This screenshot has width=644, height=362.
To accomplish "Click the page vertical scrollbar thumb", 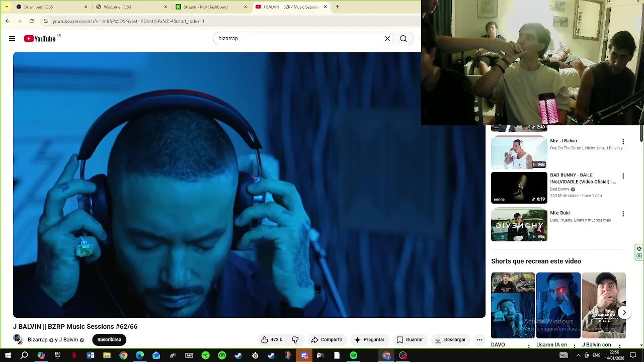I will 641,133.
